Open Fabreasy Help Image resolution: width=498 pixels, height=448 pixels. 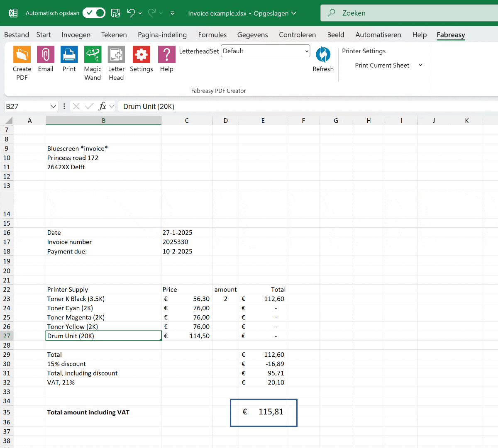(x=166, y=55)
